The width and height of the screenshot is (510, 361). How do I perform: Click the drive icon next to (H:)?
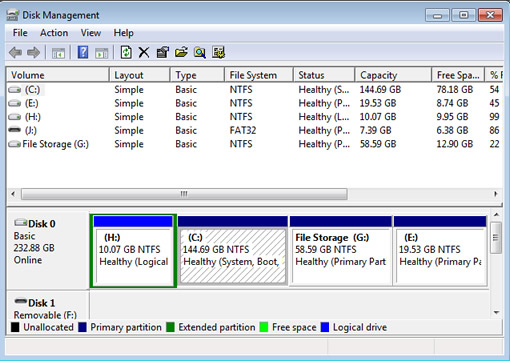tap(14, 117)
